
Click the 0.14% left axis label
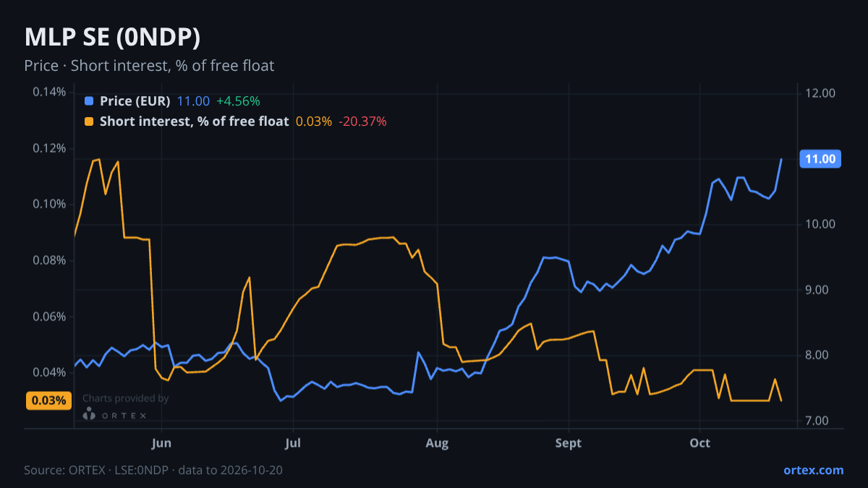tap(49, 93)
